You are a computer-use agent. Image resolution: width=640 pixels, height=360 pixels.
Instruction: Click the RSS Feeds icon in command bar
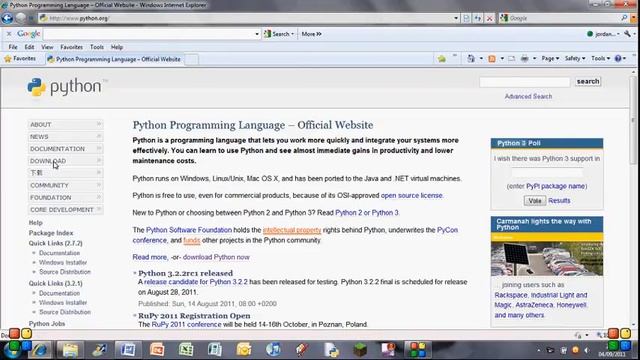click(x=492, y=59)
